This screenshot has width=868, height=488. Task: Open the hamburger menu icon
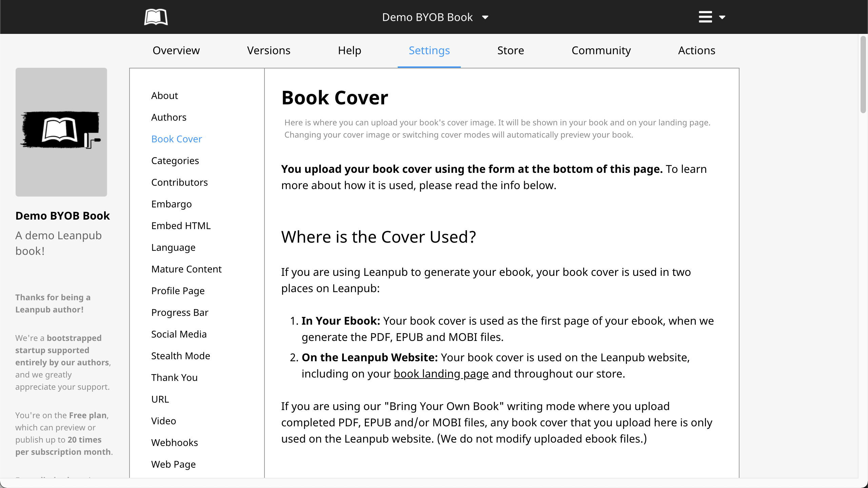pyautogui.click(x=705, y=17)
